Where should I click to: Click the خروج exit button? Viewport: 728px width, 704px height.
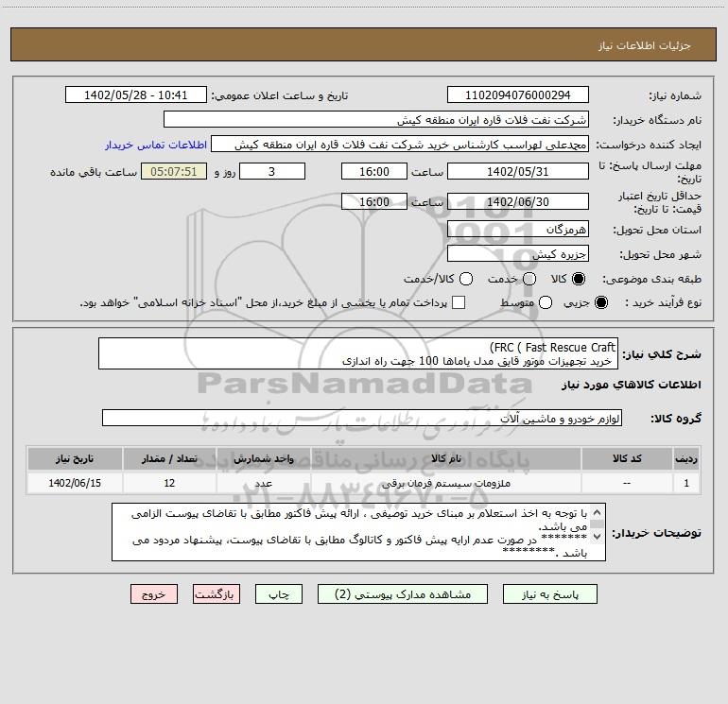[154, 594]
